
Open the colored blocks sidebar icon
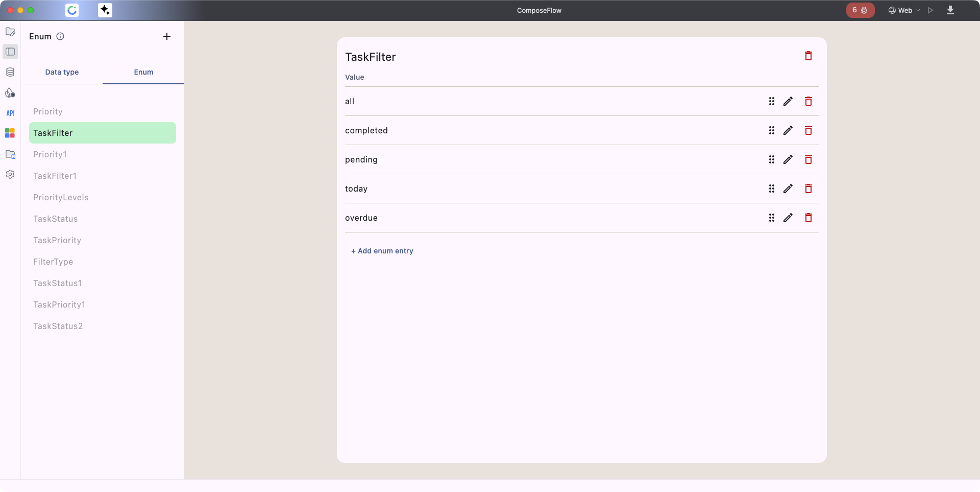(x=10, y=133)
